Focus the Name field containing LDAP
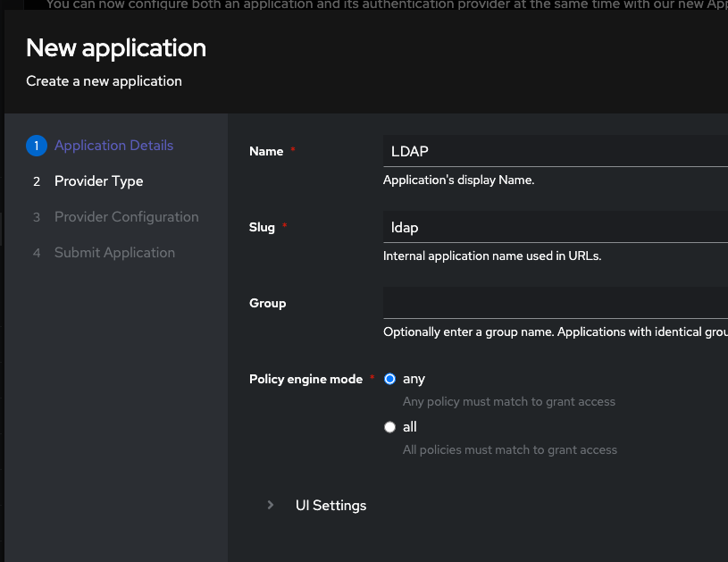 click(x=554, y=151)
